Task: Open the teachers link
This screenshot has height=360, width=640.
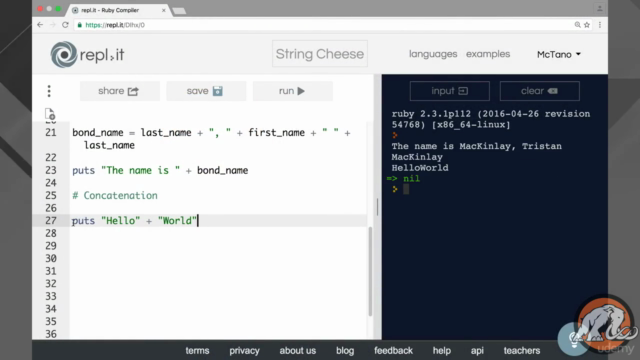Action: [522, 351]
